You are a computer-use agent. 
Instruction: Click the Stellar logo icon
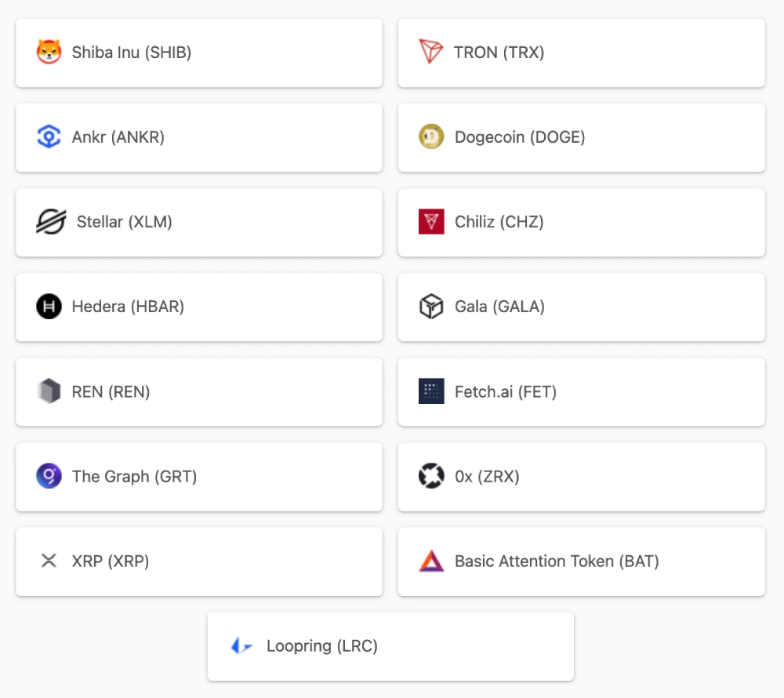(x=51, y=221)
